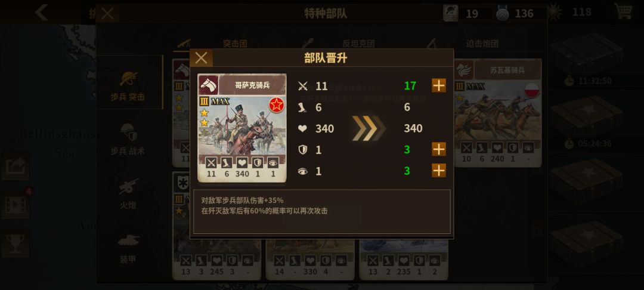Open the share icon on left
The height and width of the screenshot is (290, 644).
tap(16, 166)
